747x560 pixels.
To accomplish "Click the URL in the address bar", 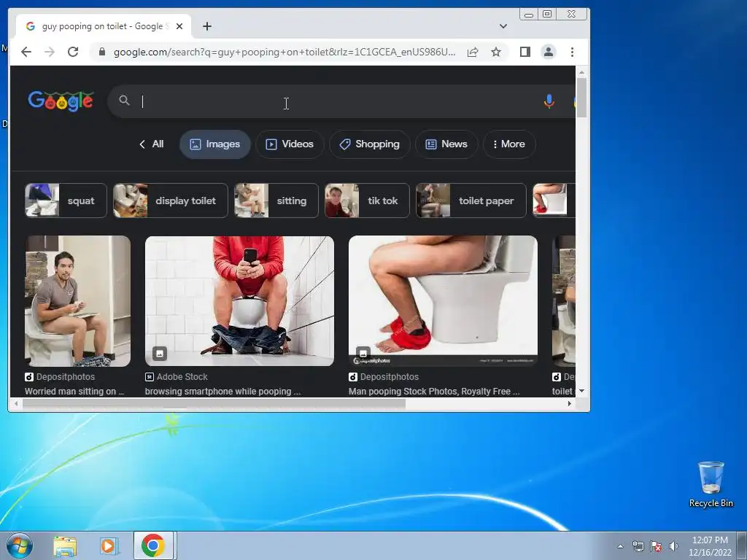I will pos(285,52).
